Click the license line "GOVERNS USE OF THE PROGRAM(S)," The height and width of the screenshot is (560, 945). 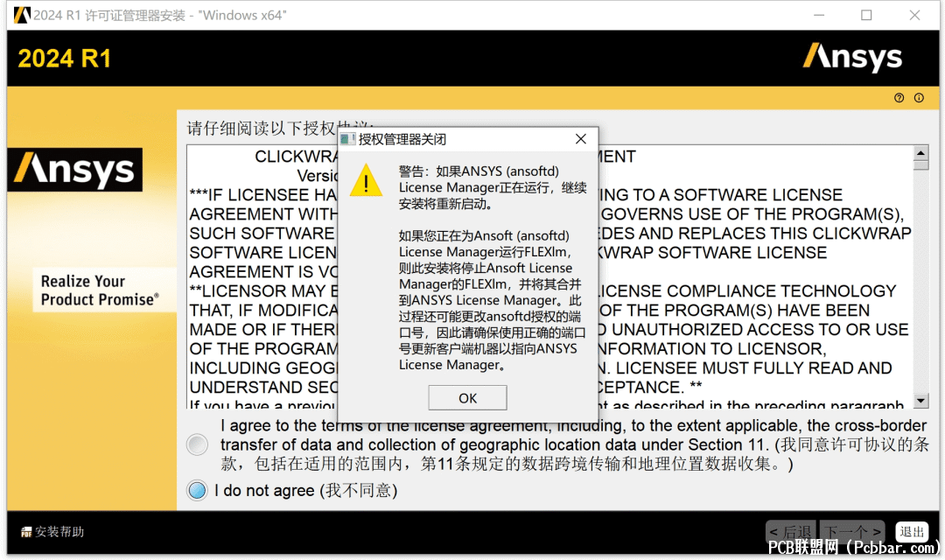point(752,214)
